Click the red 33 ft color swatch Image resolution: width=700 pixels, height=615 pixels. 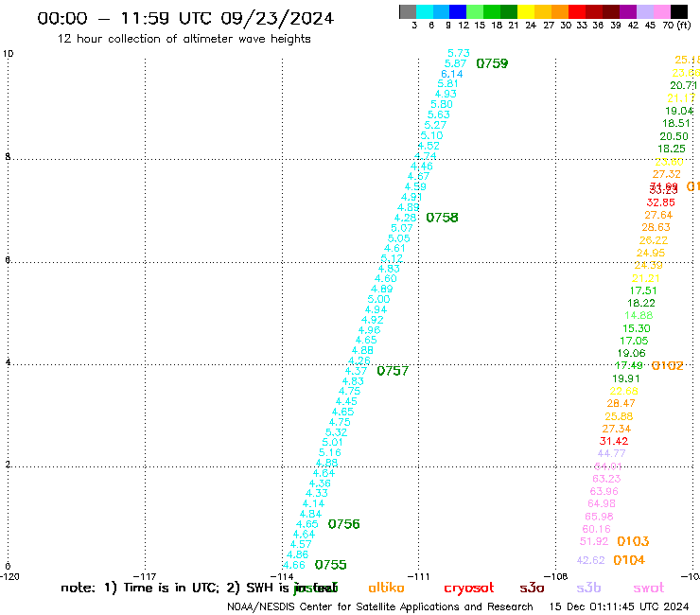tap(576, 11)
